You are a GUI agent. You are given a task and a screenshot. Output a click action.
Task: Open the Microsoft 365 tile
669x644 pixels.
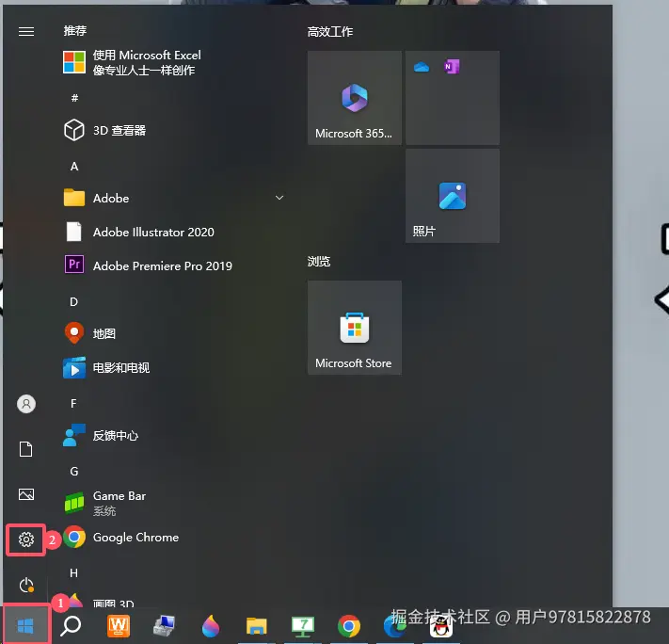tap(354, 98)
